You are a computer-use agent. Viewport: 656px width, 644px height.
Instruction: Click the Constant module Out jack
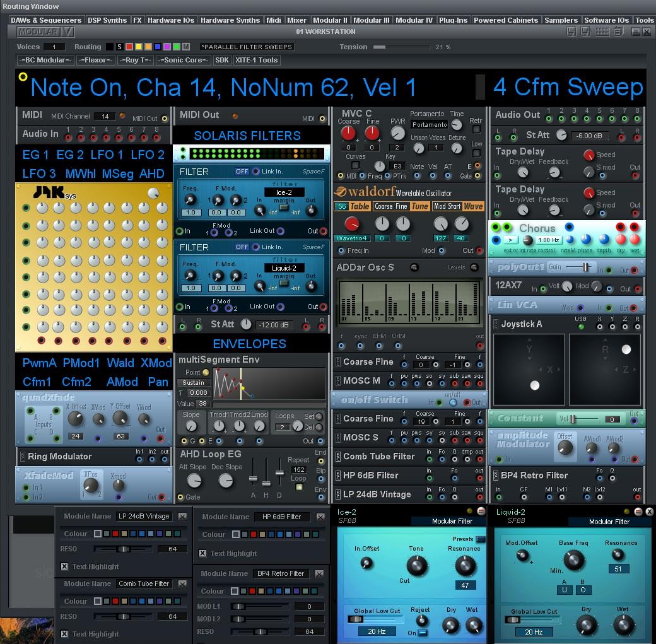tap(635, 421)
